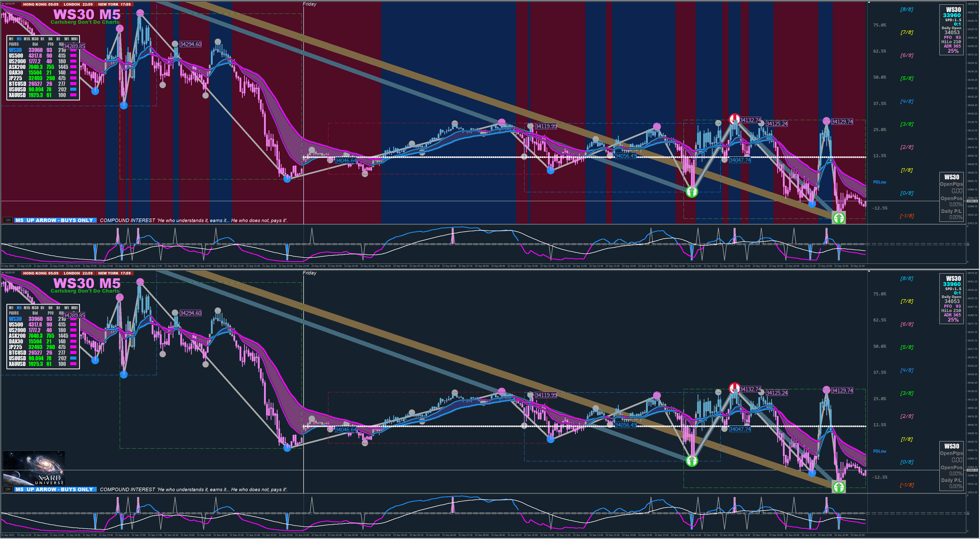Switch to M15 timeframe in upper chart panel
This screenshot has width=980, height=539.
(27, 39)
